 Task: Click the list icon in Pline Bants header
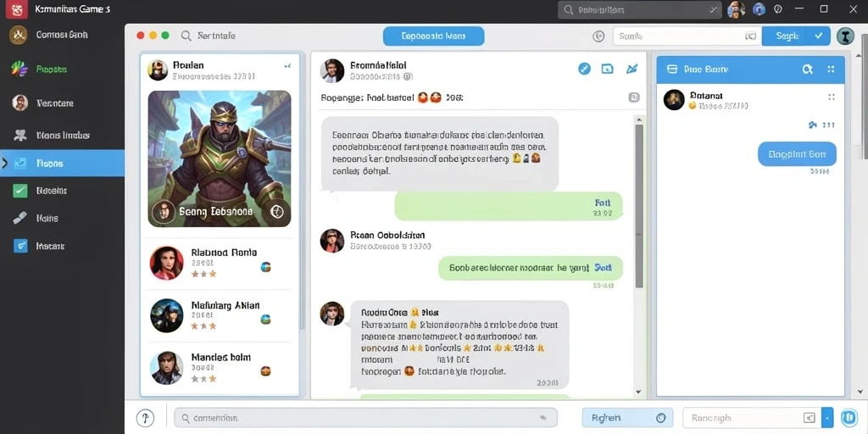[x=672, y=70]
